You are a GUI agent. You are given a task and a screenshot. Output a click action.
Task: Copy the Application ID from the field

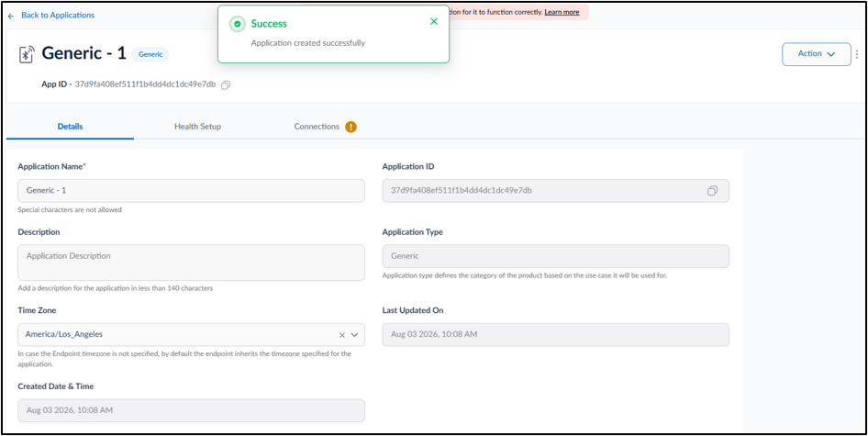point(712,191)
